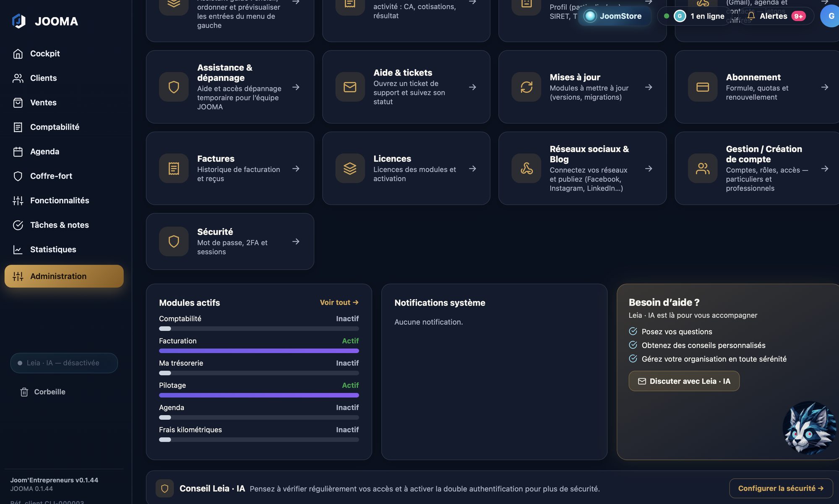
Task: Select Administration in the sidebar
Action: [x=64, y=276]
